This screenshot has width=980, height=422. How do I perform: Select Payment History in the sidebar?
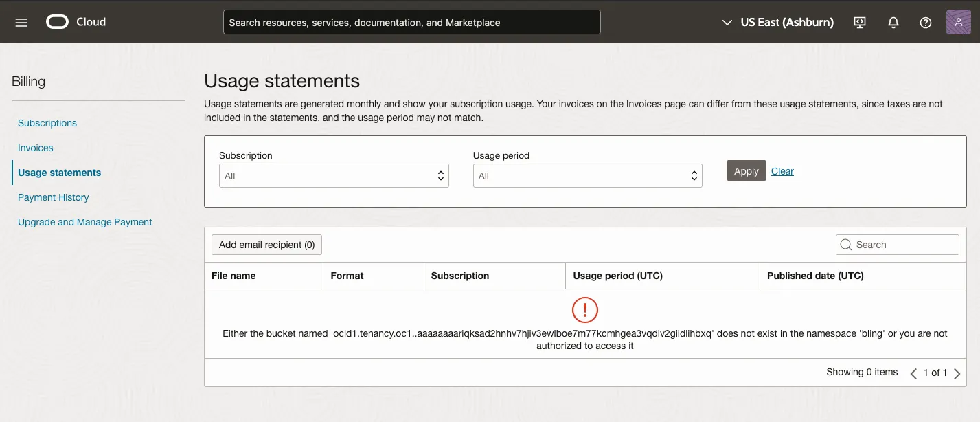53,197
